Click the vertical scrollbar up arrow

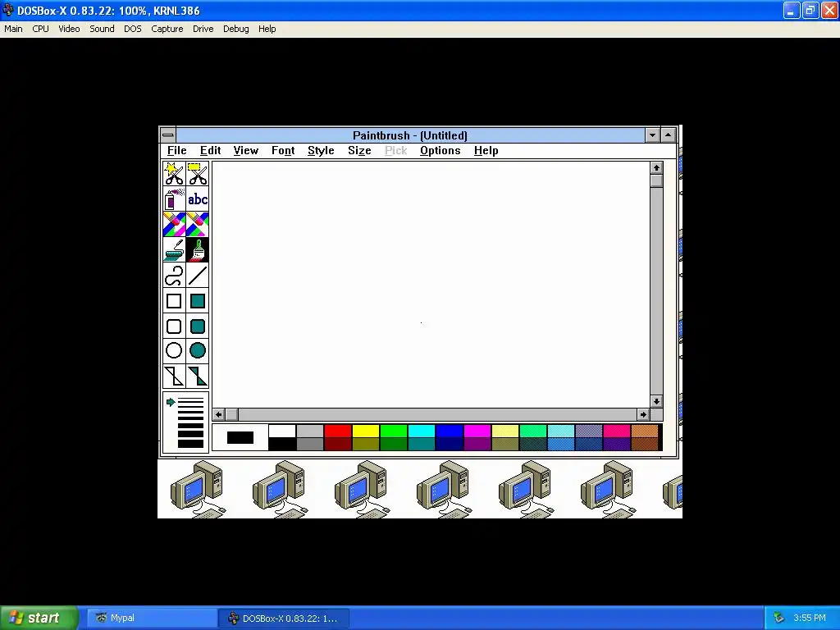click(656, 167)
